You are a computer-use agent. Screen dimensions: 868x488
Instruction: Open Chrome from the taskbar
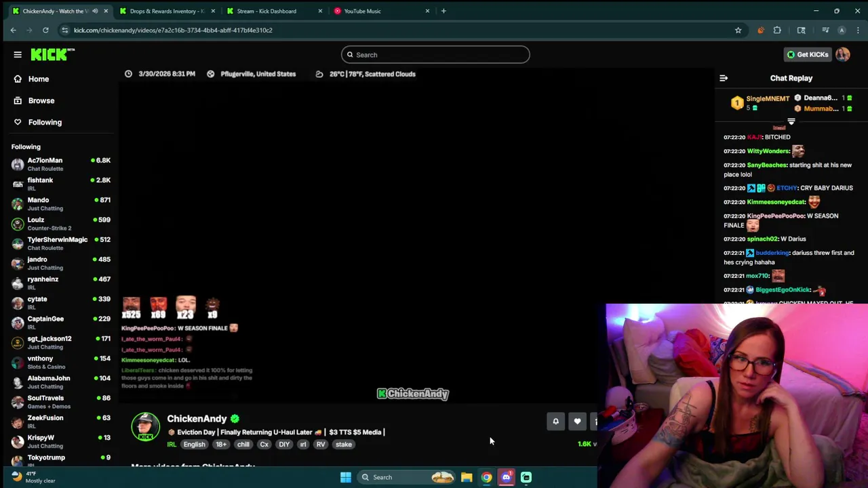(486, 477)
